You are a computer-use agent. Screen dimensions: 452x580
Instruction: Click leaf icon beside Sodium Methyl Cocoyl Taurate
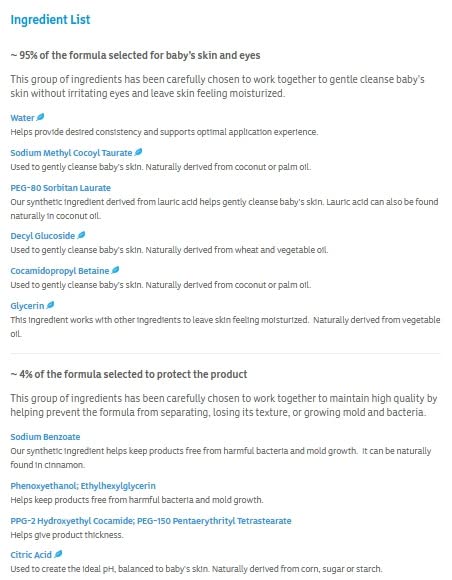point(138,152)
